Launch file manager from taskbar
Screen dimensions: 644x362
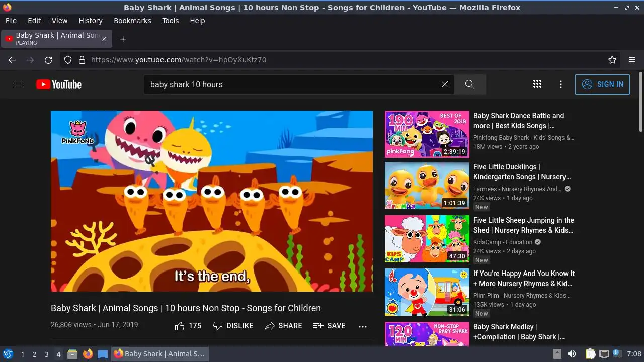[72, 354]
